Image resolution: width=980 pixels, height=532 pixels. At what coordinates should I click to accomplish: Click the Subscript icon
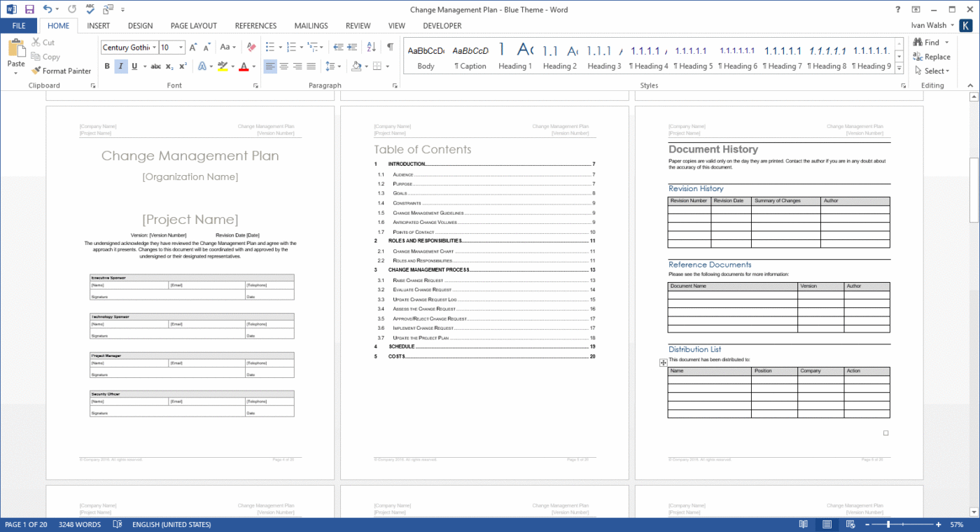point(169,66)
